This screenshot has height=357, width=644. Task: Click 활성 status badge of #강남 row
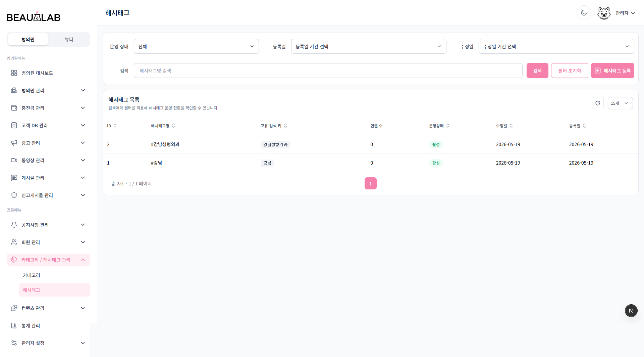point(436,163)
